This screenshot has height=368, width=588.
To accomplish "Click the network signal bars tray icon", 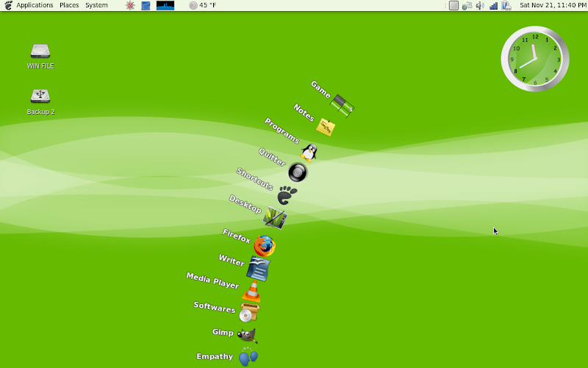I will 493,5.
